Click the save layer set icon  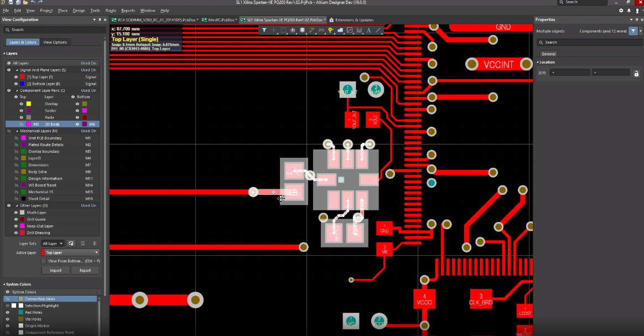coord(82,244)
